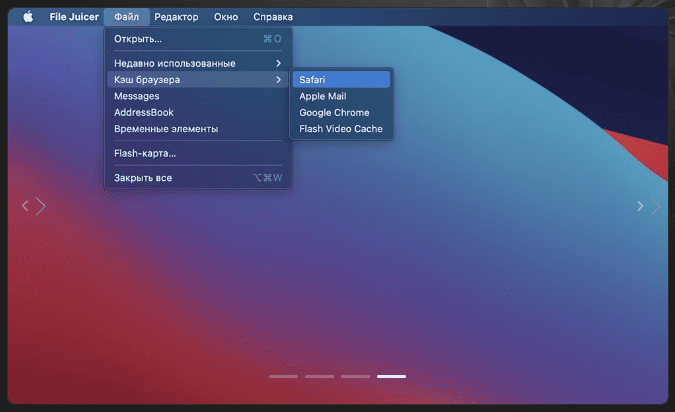Open the Справка menu
The height and width of the screenshot is (412, 675).
point(273,17)
